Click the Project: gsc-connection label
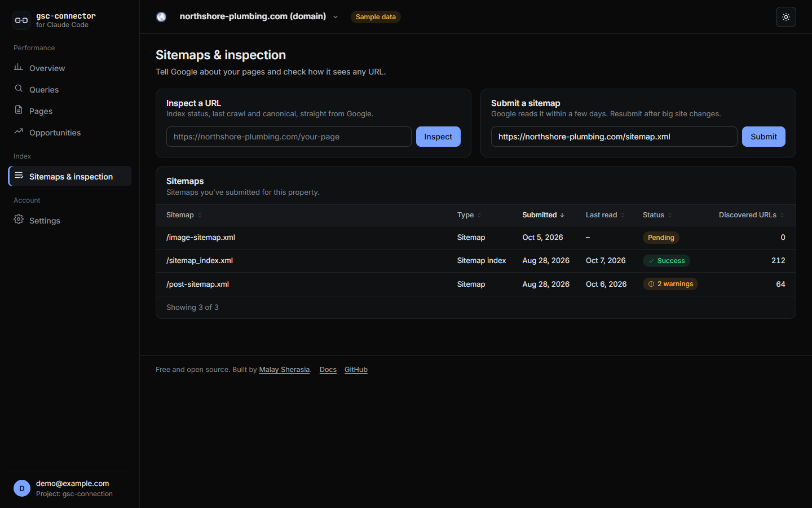The height and width of the screenshot is (508, 812). pyautogui.click(x=74, y=494)
